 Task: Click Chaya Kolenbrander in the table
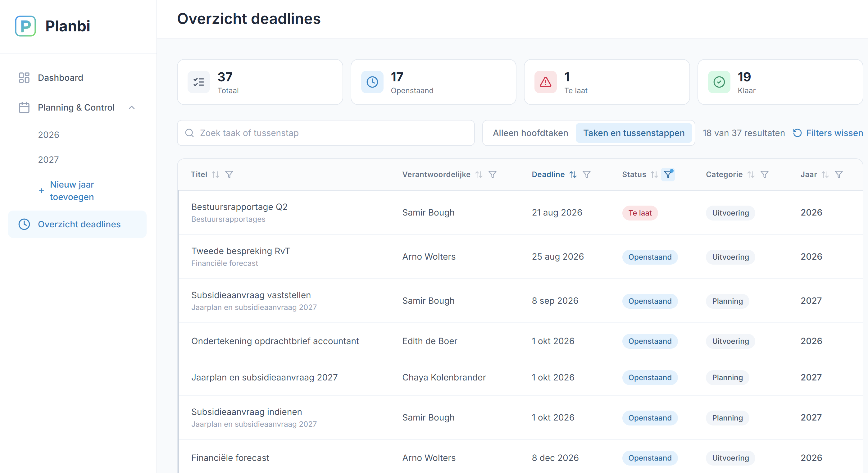444,377
